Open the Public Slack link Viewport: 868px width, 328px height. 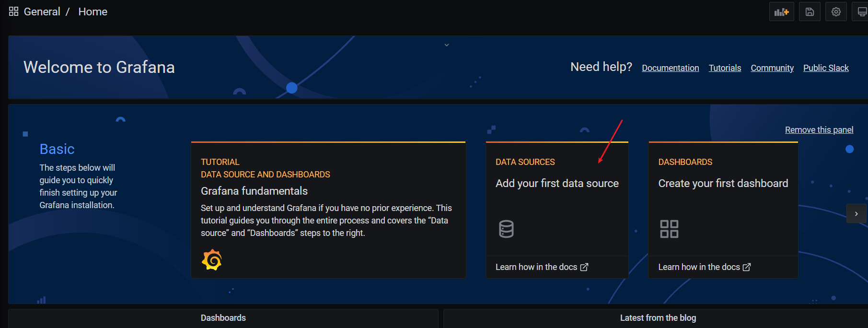(x=826, y=68)
